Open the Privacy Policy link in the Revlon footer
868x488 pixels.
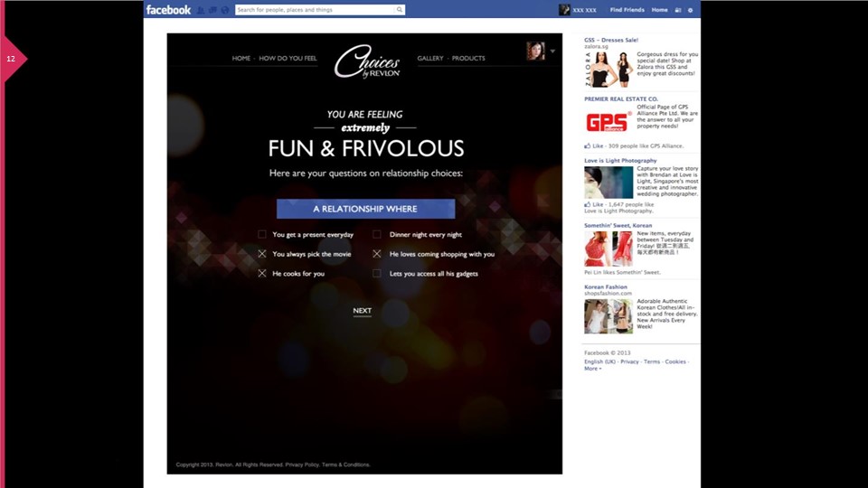tap(302, 465)
